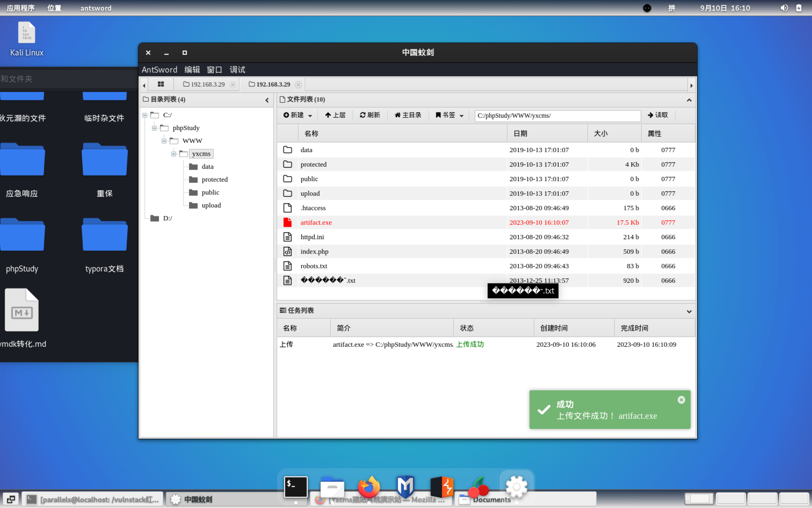Sort files by 名称 column header
812x508 pixels.
(x=402, y=133)
